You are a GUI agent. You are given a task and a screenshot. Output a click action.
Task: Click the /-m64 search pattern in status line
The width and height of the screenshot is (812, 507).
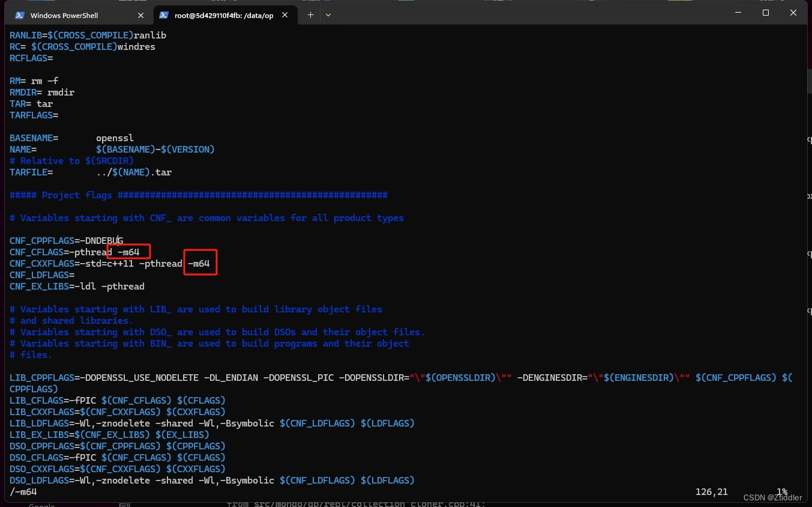coord(23,492)
